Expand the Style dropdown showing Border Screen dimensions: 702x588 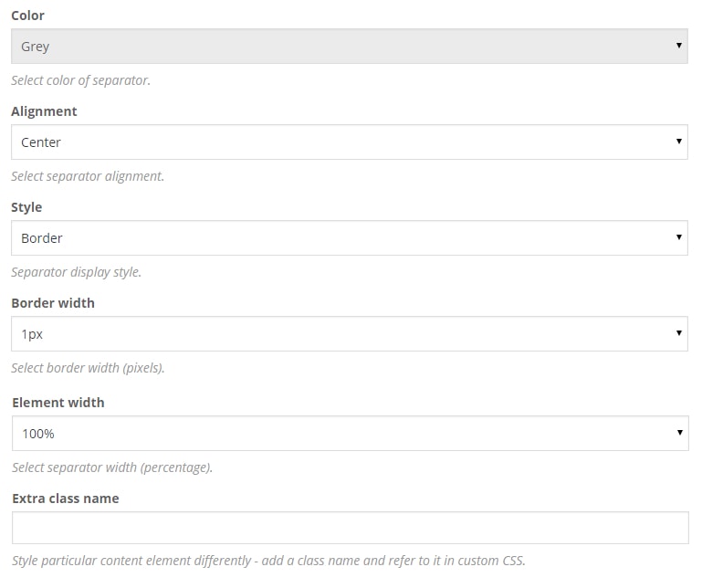point(349,238)
